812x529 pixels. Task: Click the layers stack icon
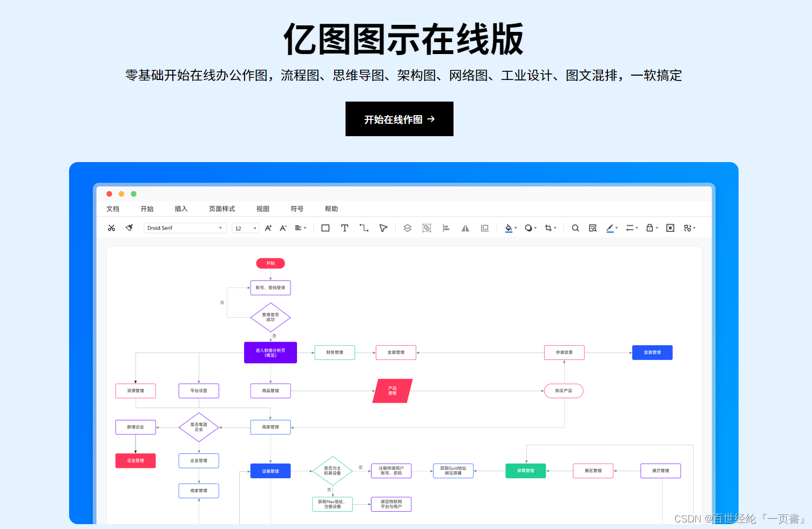pos(408,228)
